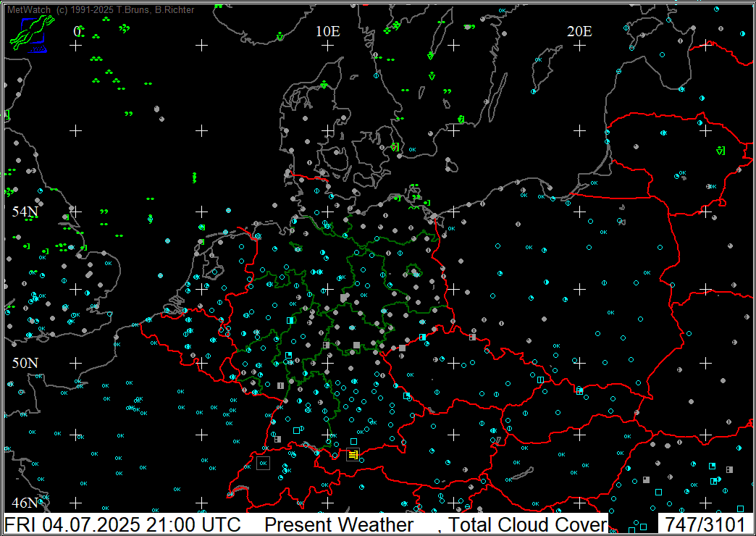Click the 46N latitude label
Screen dimensions: 756x536
click(x=25, y=503)
